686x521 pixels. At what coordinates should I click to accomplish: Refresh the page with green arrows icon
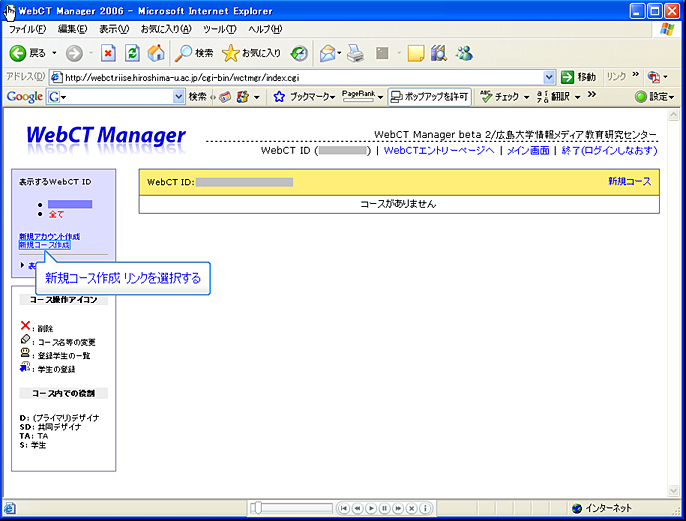132,53
